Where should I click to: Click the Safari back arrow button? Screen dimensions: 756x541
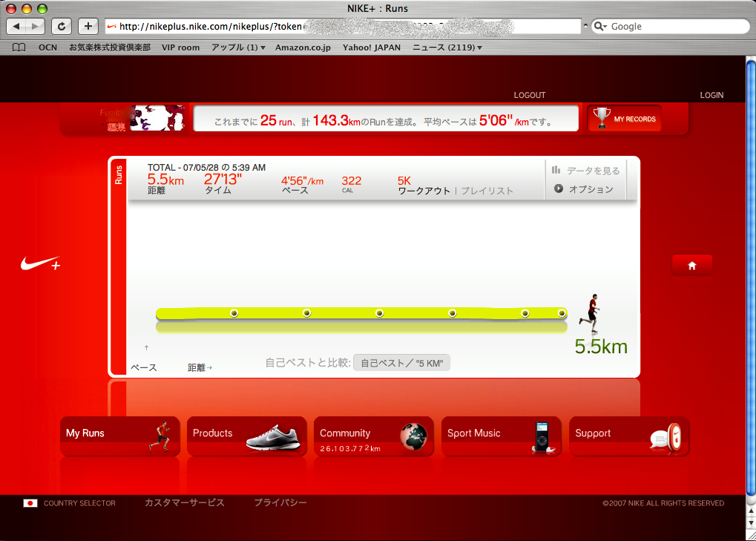(x=16, y=26)
